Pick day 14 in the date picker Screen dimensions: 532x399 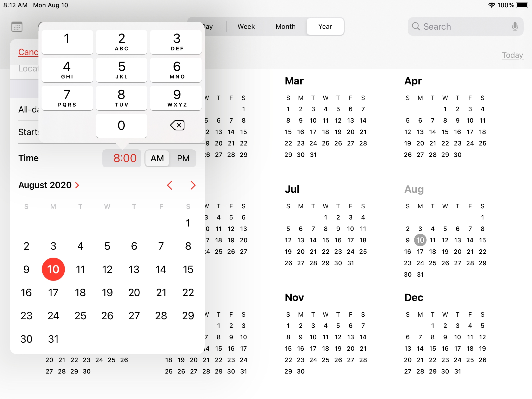(161, 269)
